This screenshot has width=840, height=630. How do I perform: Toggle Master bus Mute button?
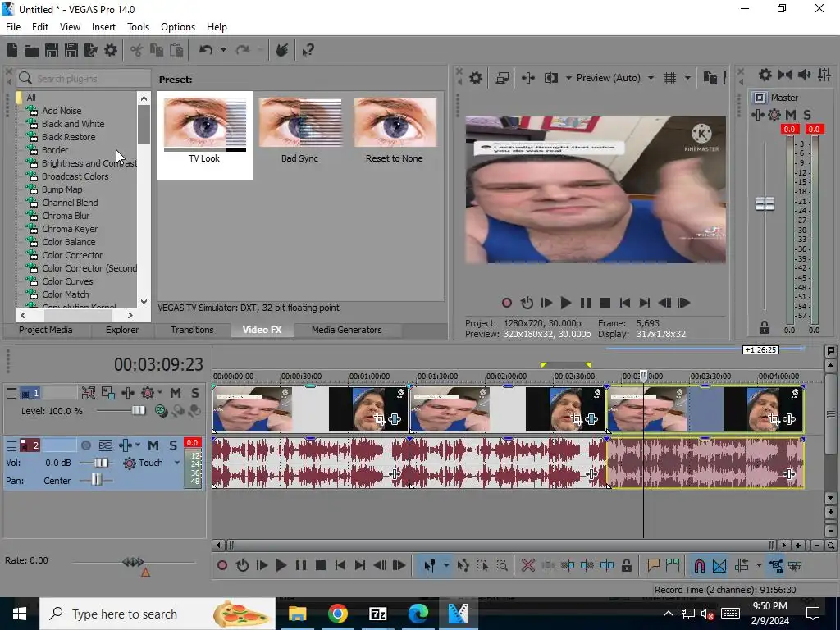(791, 115)
